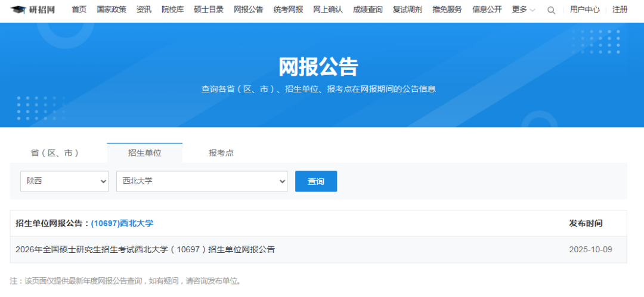Open the 2026年西北大学招生单位网报公告

pyautogui.click(x=145, y=249)
